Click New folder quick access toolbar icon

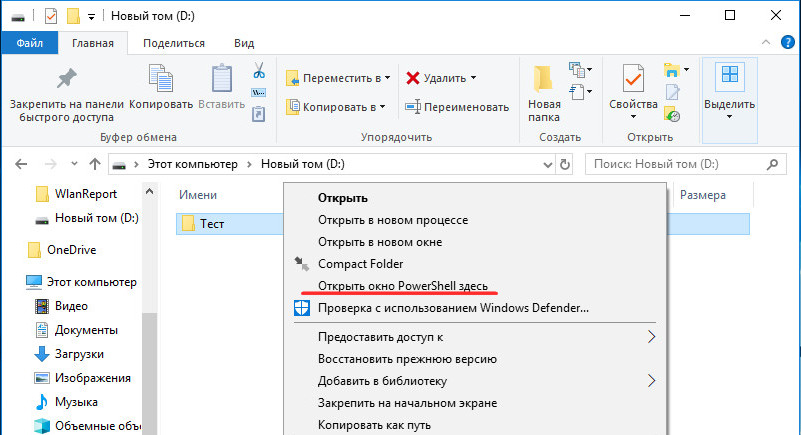pos(74,16)
